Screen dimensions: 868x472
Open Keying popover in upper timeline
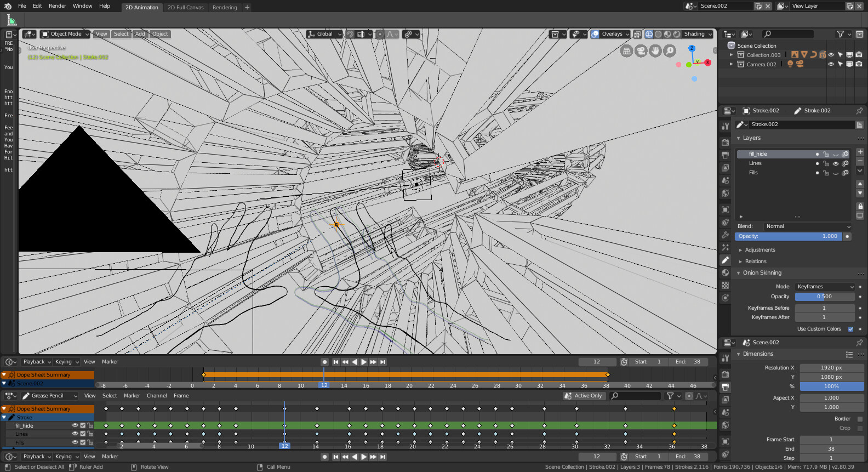[x=66, y=362]
